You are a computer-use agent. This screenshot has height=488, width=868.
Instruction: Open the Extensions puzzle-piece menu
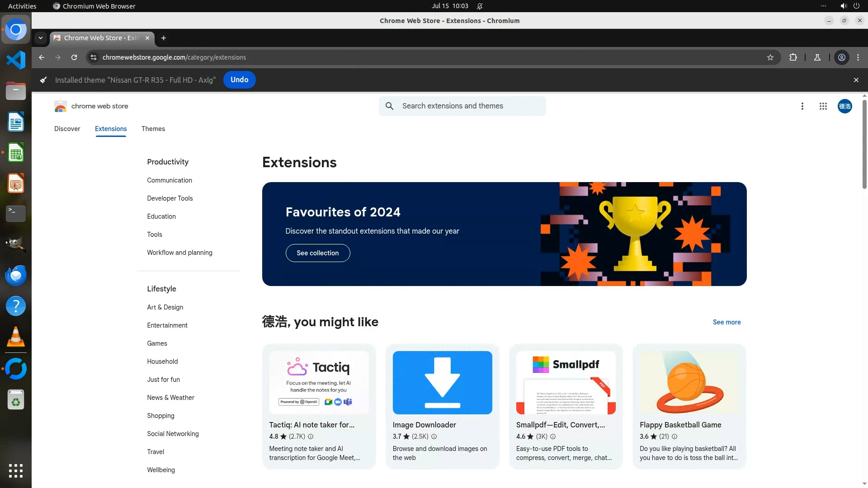point(793,57)
